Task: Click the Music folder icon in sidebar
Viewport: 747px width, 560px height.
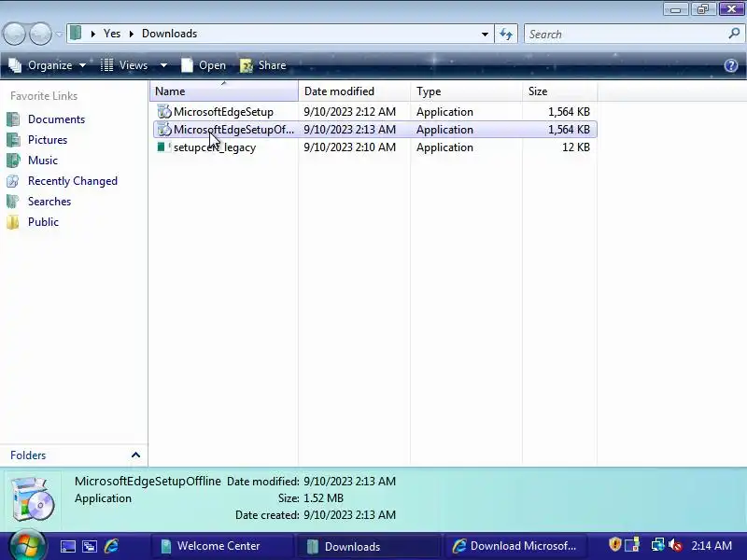Action: (x=13, y=160)
